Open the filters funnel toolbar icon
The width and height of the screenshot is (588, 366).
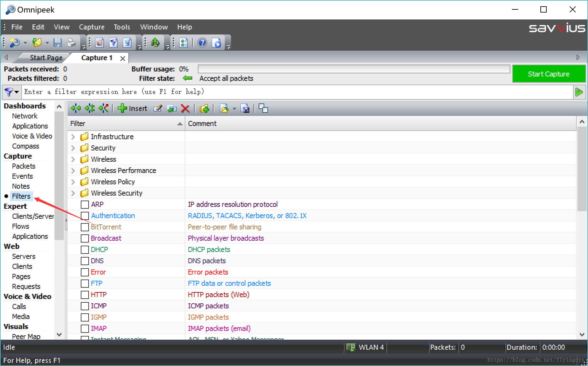pos(113,42)
